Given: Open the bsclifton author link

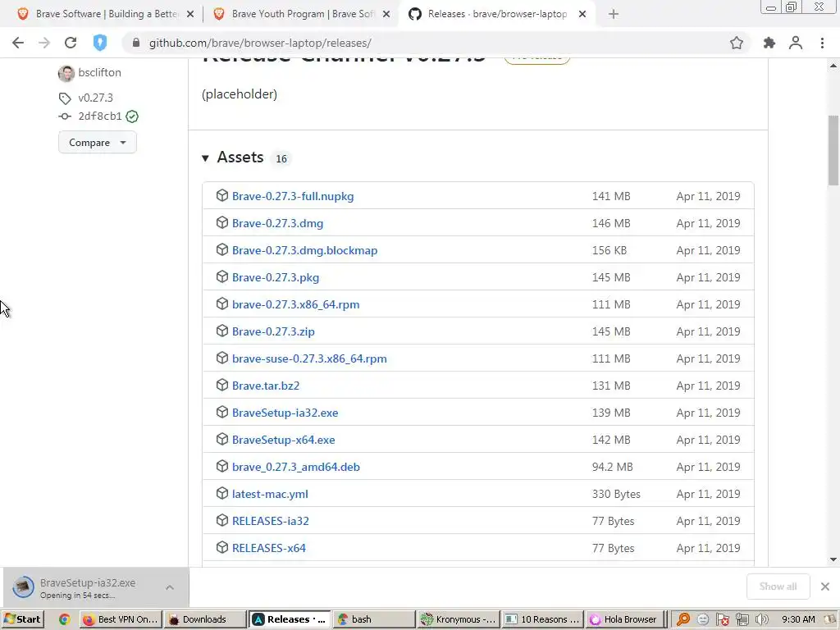Looking at the screenshot, I should coord(99,72).
